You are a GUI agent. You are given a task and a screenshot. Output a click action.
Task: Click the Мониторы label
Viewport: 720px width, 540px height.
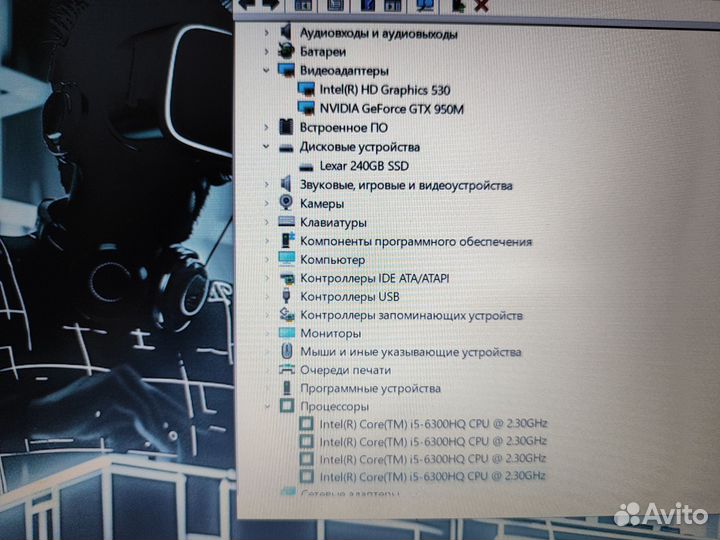[331, 333]
